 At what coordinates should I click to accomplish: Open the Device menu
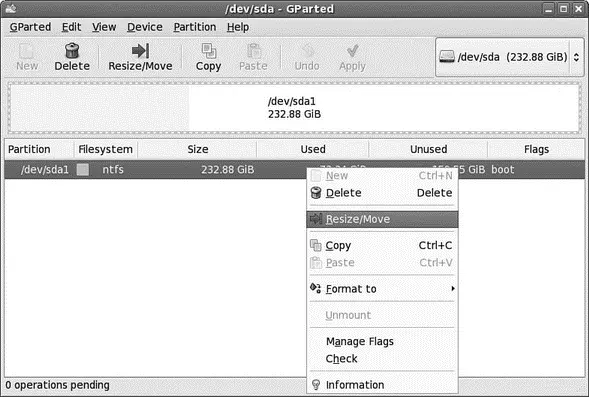click(x=145, y=27)
